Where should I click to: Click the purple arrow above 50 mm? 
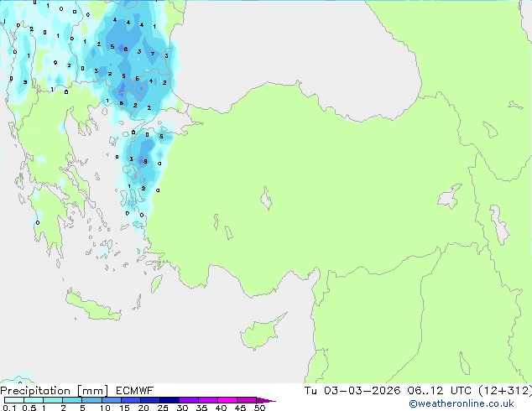[266, 400]
